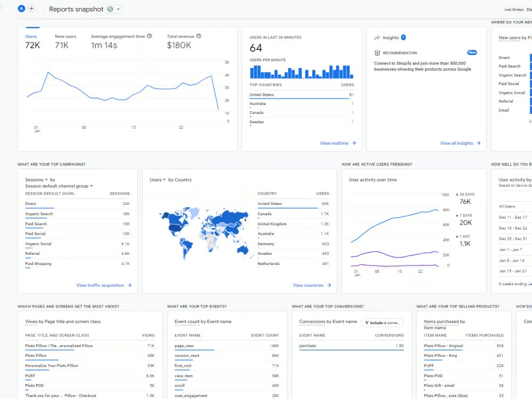Click the arrow beside View countries
This screenshot has width=532, height=399.
[x=329, y=285]
